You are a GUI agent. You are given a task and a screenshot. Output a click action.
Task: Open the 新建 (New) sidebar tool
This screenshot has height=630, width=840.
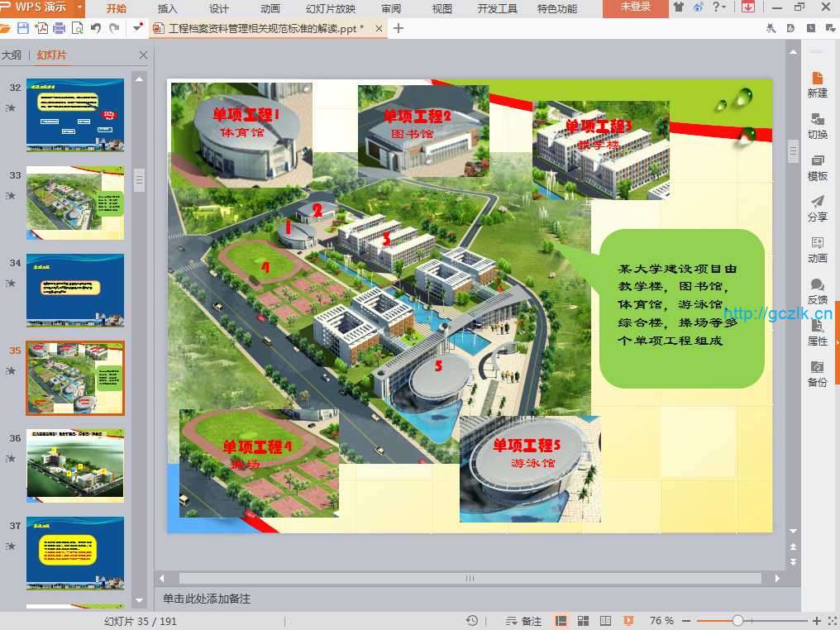[x=817, y=84]
